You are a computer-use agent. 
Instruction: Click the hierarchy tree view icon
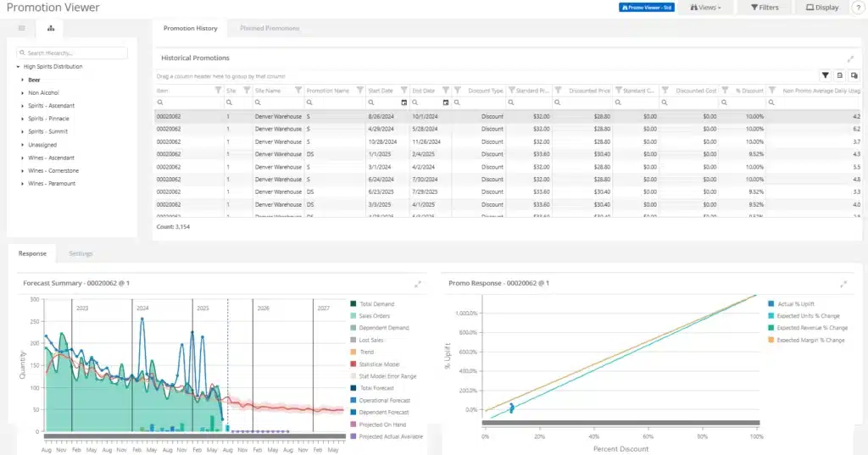[51, 28]
